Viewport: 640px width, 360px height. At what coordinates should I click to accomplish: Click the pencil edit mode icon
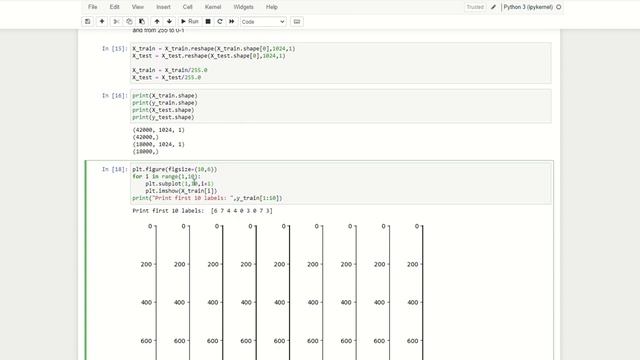(x=493, y=7)
